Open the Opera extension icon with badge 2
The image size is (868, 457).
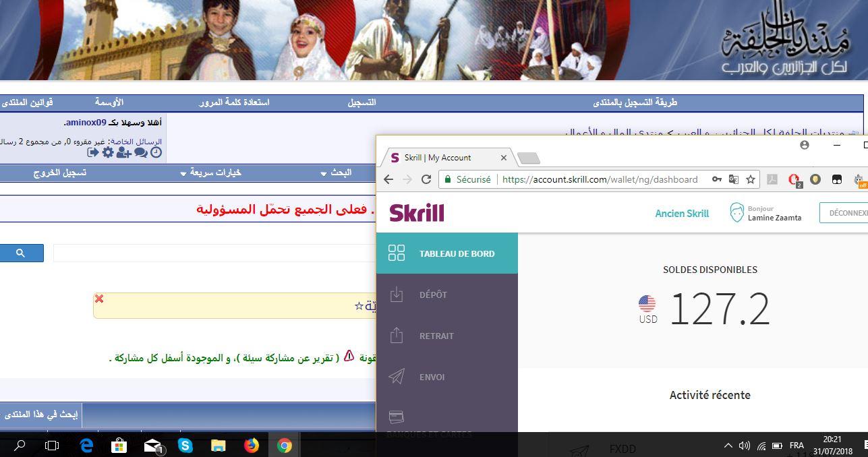pyautogui.click(x=794, y=180)
